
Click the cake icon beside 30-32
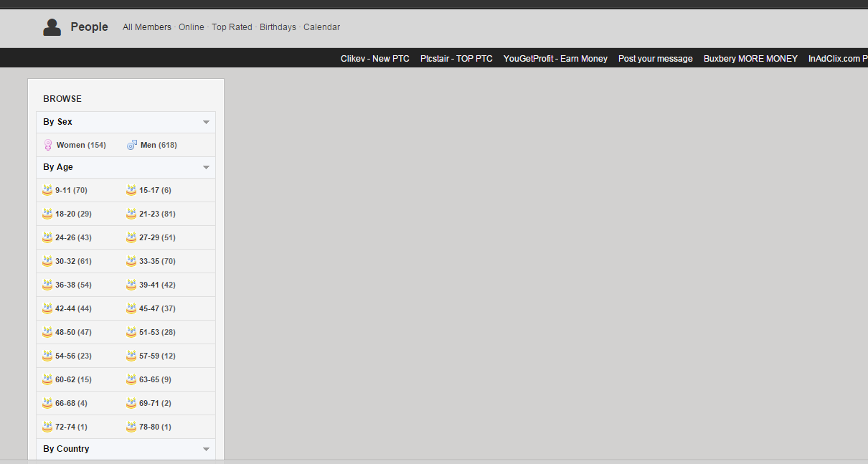(x=47, y=261)
